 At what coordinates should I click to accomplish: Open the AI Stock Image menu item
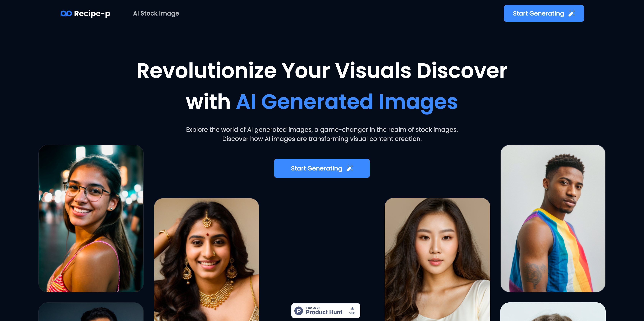[x=156, y=13]
